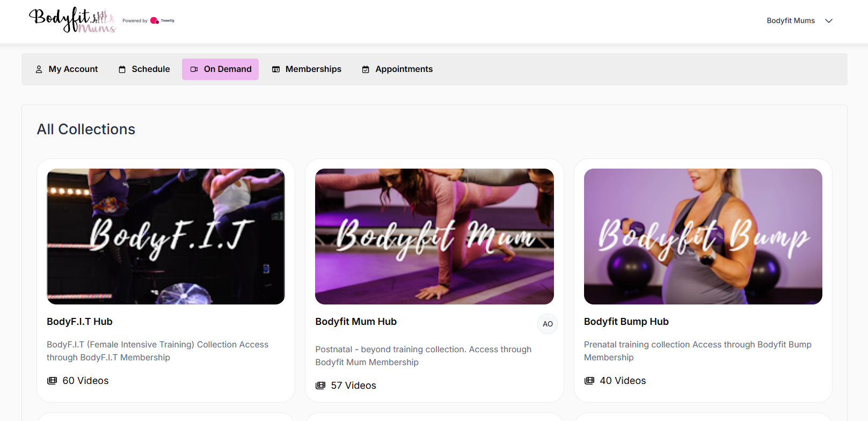Click the '40 Videos' count text

(x=623, y=381)
